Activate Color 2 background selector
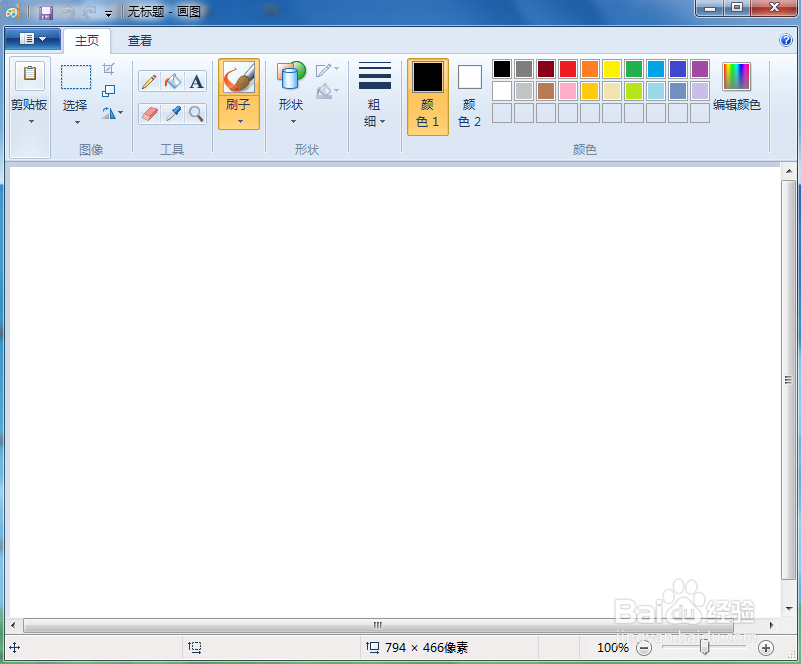 [469, 97]
